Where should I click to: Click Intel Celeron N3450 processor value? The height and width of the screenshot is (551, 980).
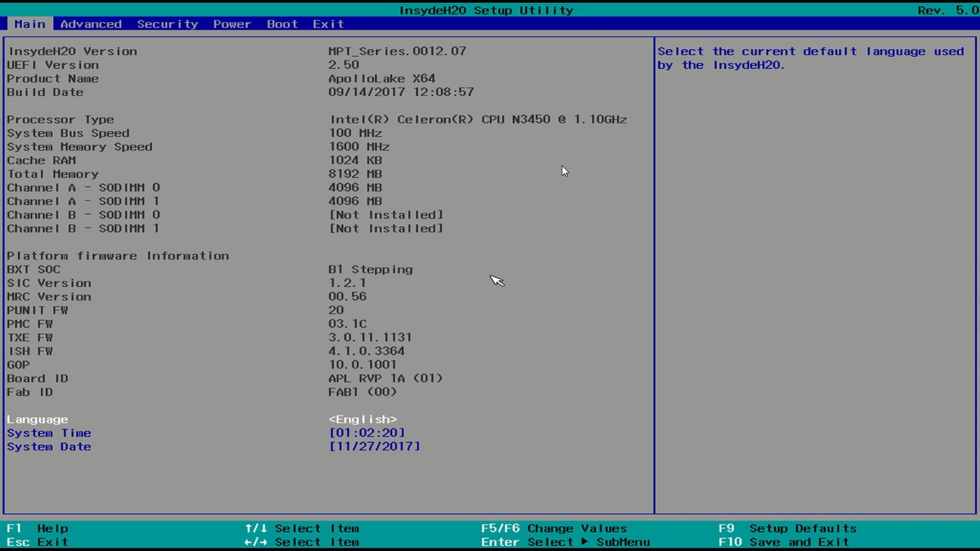tap(478, 120)
